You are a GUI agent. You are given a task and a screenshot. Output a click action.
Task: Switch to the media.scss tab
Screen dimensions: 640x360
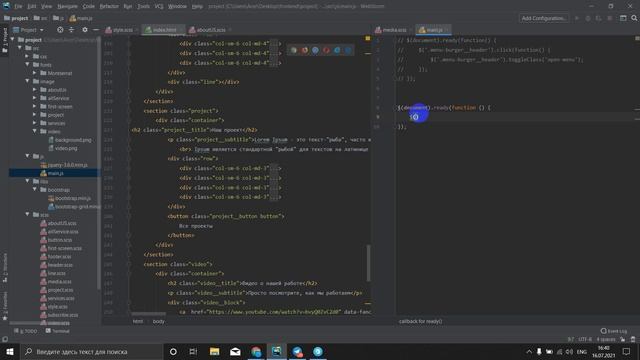pos(393,30)
